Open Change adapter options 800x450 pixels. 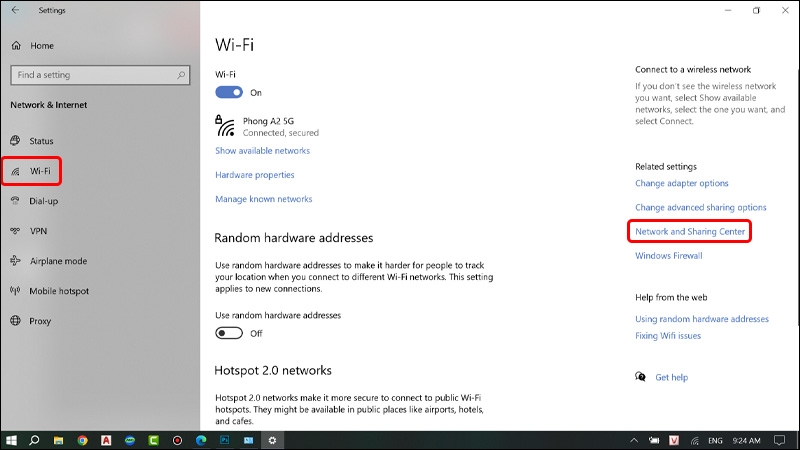tap(682, 183)
